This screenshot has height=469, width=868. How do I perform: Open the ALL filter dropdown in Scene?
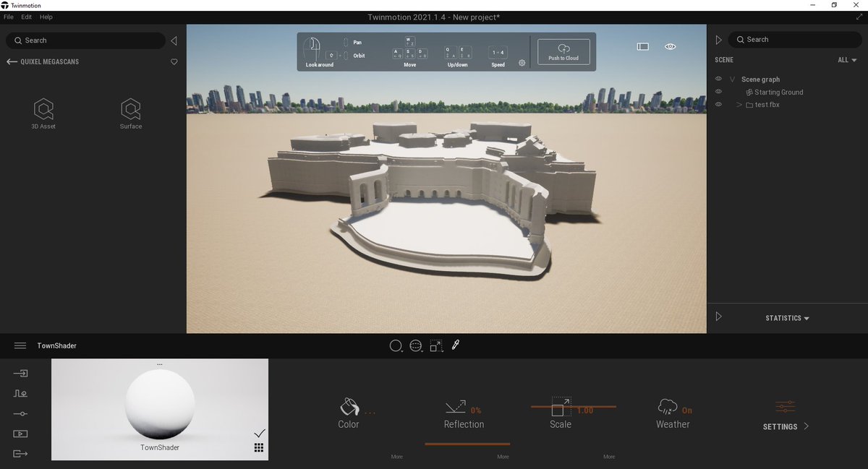pos(847,60)
